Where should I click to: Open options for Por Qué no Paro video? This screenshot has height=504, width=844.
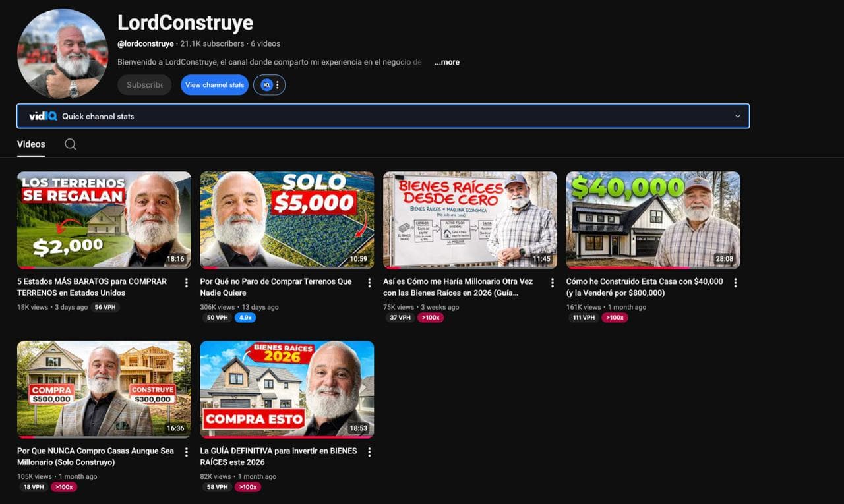tap(369, 283)
